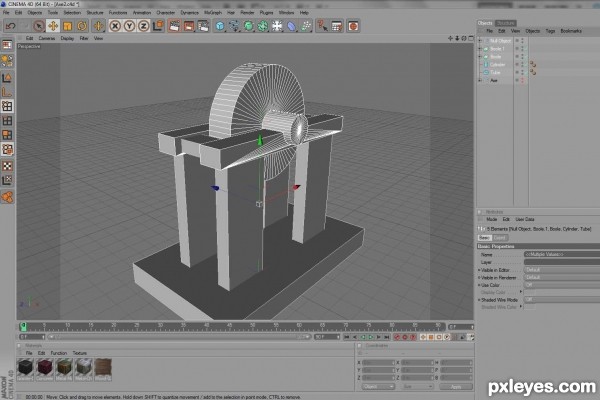Viewport: 600px width, 400px height.
Task: Click the Render Active View clapperboard icon
Action: pyautogui.click(x=174, y=26)
